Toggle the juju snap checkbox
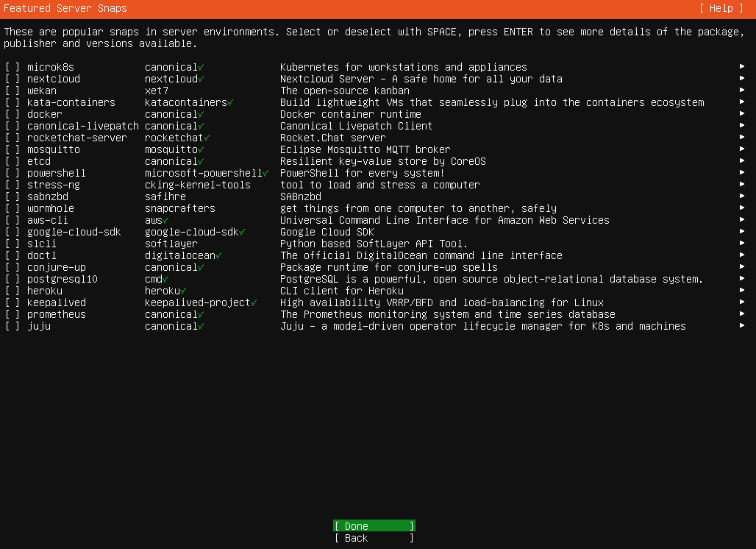Screen dimensions: 756x549 point(13,326)
